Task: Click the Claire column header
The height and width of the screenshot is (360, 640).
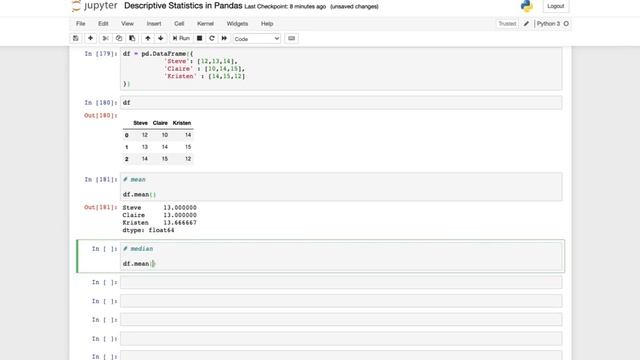Action: (160, 123)
